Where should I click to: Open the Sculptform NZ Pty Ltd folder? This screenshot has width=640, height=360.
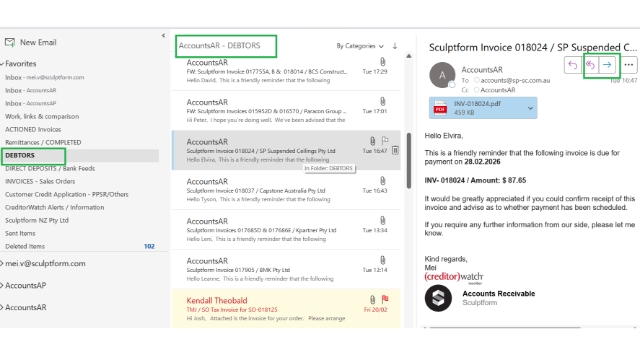click(37, 220)
